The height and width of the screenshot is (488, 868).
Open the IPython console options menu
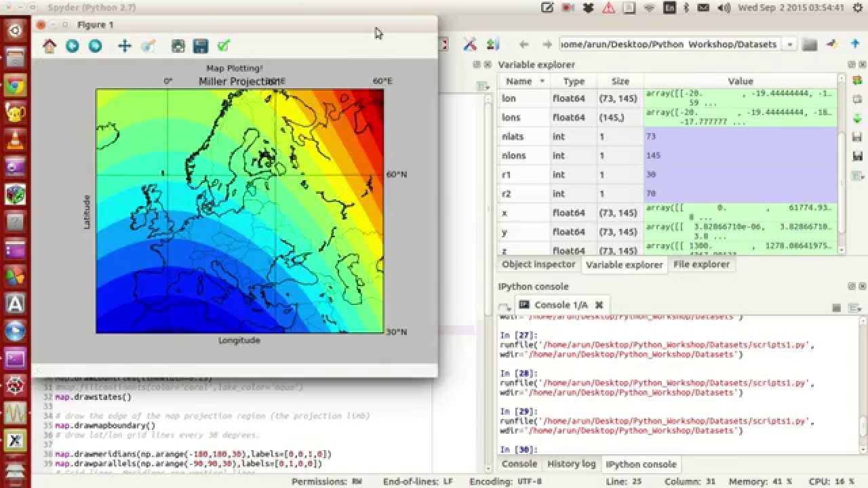pos(856,308)
